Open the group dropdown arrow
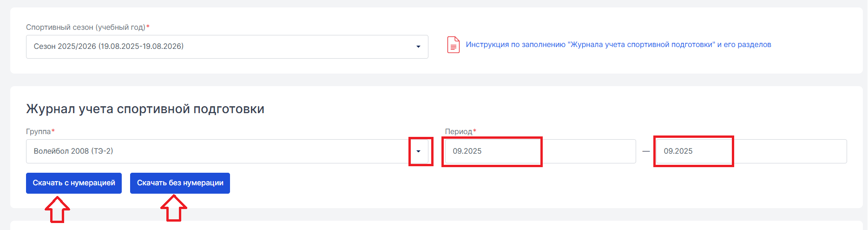 (419, 151)
